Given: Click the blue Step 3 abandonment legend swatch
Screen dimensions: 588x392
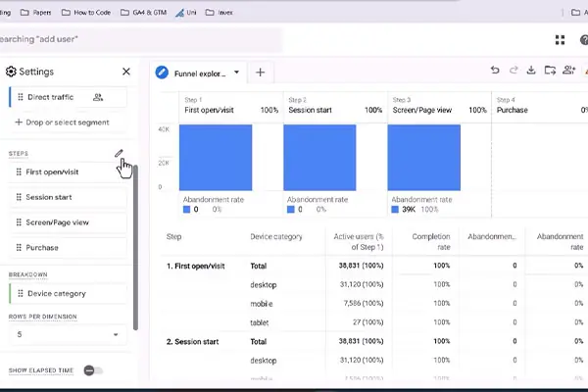Looking at the screenshot, I should pyautogui.click(x=395, y=210).
